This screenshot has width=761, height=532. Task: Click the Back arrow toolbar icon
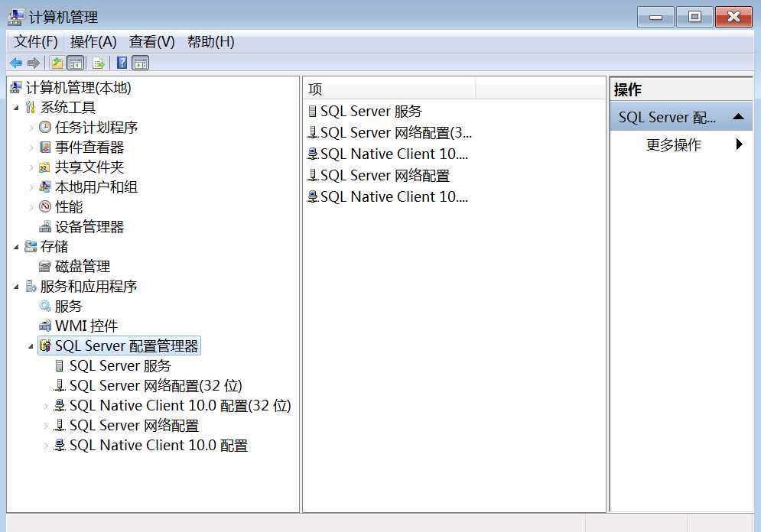click(x=15, y=63)
